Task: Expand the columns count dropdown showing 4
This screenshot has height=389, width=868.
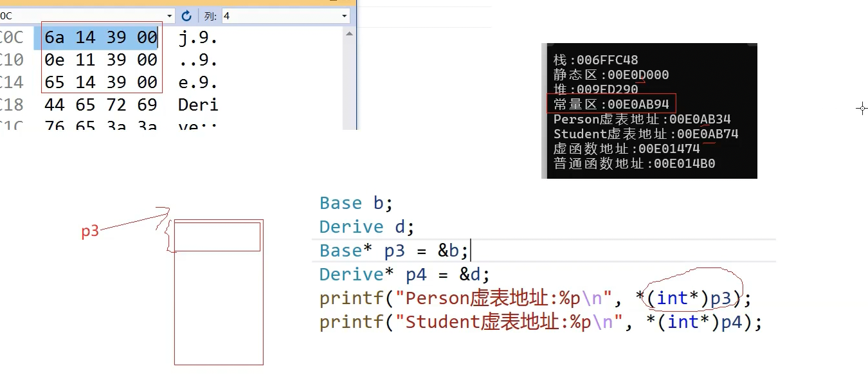Action: [x=345, y=16]
